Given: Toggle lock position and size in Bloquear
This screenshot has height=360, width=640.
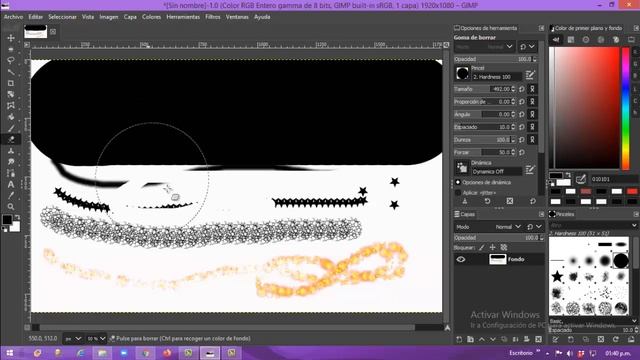Looking at the screenshot, I should tap(493, 247).
